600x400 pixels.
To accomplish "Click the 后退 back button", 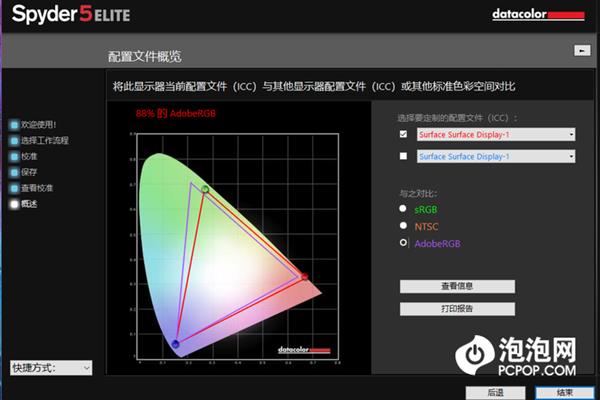I will pyautogui.click(x=496, y=393).
